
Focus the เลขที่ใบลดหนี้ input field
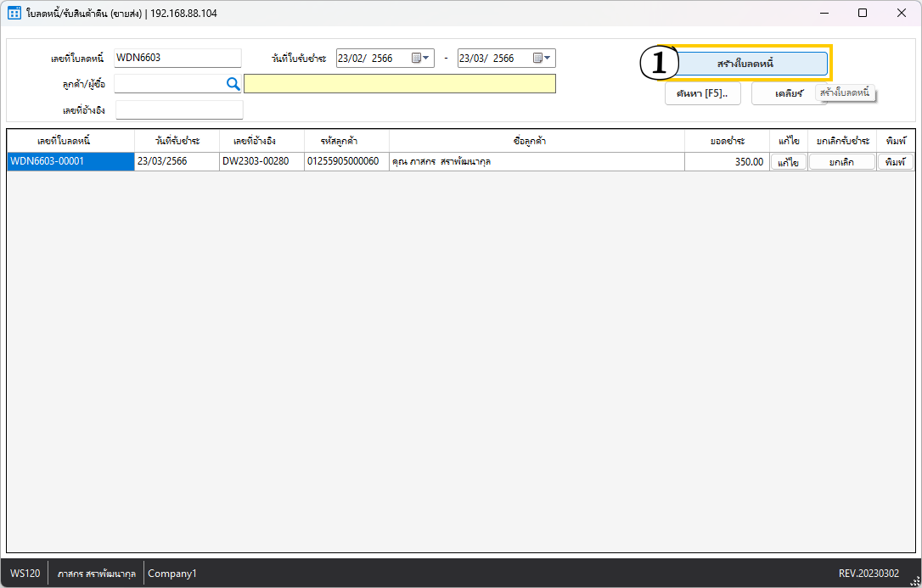click(x=177, y=58)
